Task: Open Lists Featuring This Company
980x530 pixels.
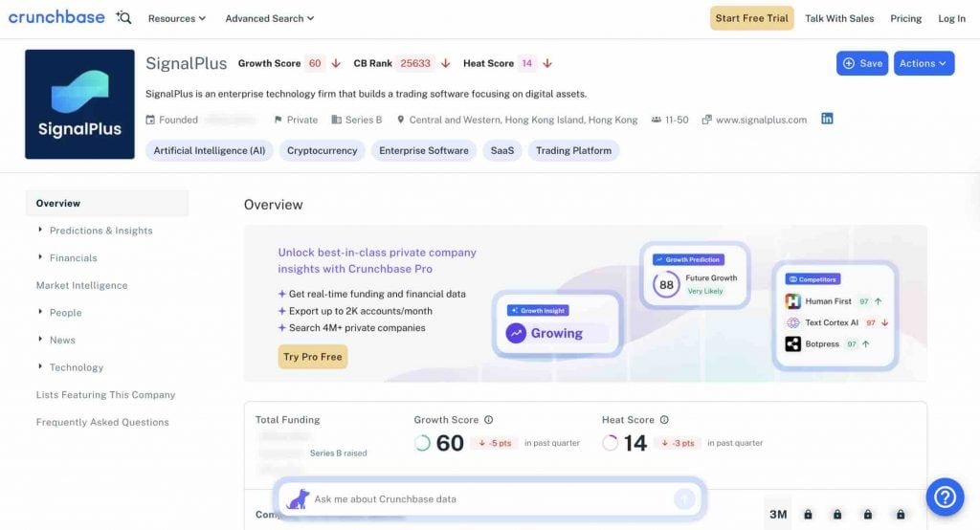Action: tap(105, 395)
